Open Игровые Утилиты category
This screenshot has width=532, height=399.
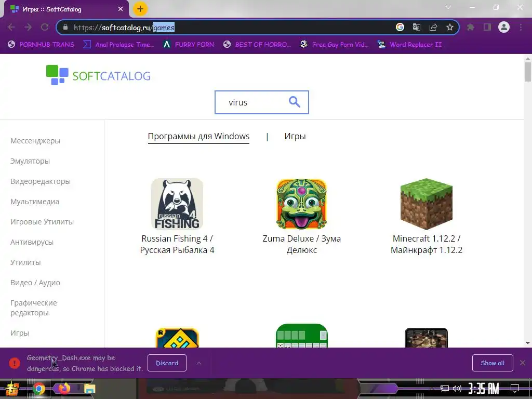click(x=42, y=222)
